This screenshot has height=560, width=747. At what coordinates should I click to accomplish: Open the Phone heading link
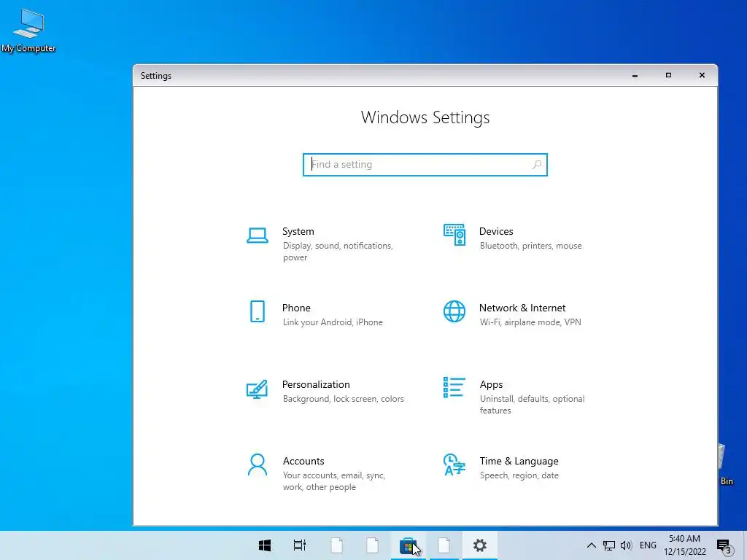coord(296,308)
